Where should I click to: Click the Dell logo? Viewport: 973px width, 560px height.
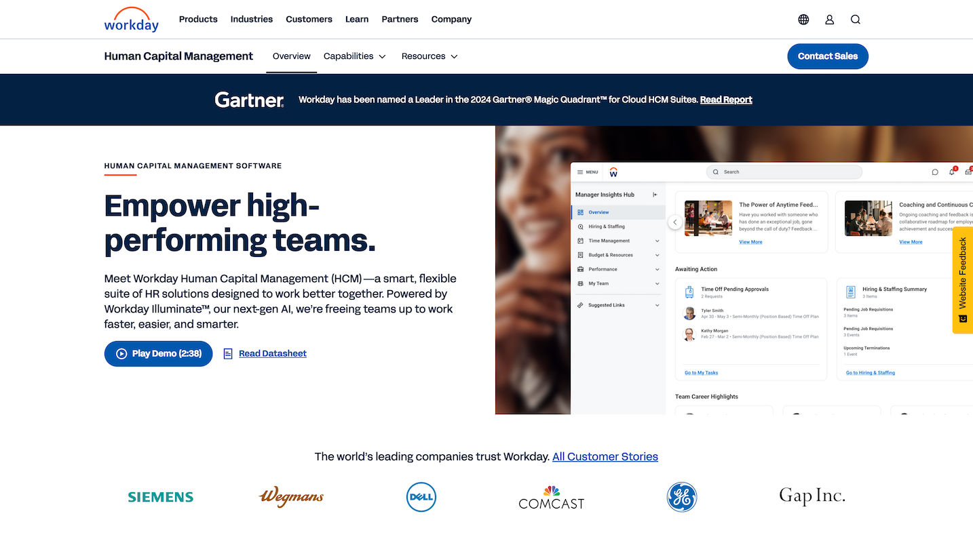(421, 497)
